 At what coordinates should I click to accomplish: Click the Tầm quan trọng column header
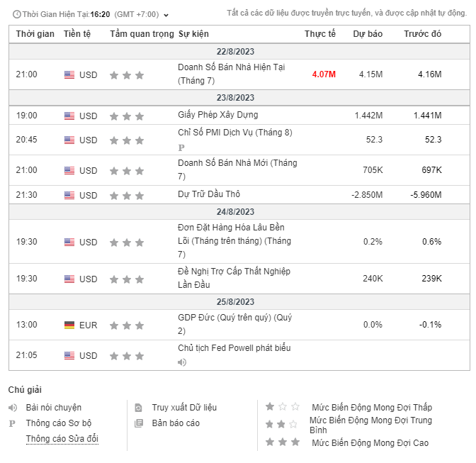click(142, 34)
